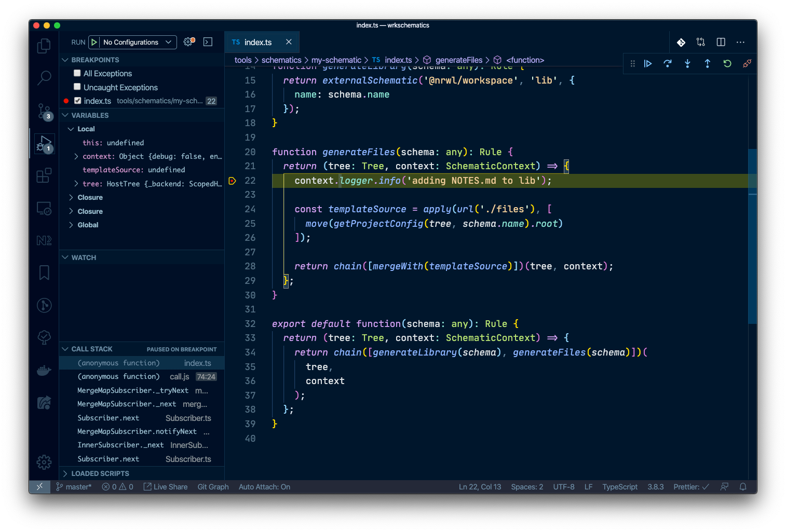Viewport: 786px width, 532px height.
Task: Restart the debug session
Action: pyautogui.click(x=727, y=63)
